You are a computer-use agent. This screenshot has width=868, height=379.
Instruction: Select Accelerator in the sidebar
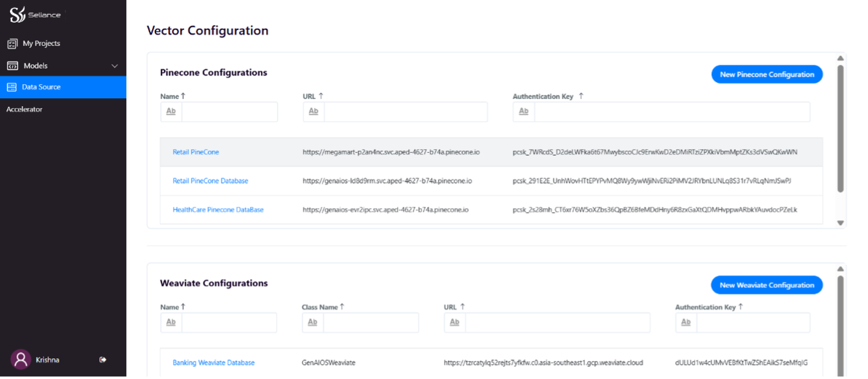25,109
